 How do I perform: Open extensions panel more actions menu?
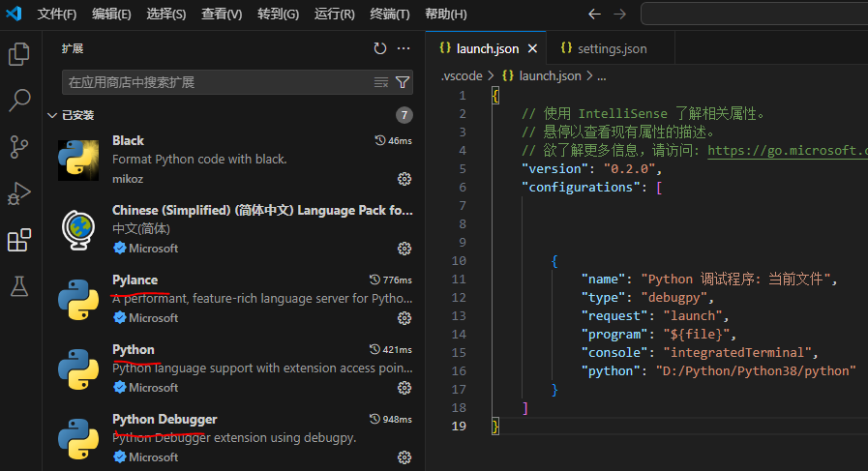coord(404,48)
